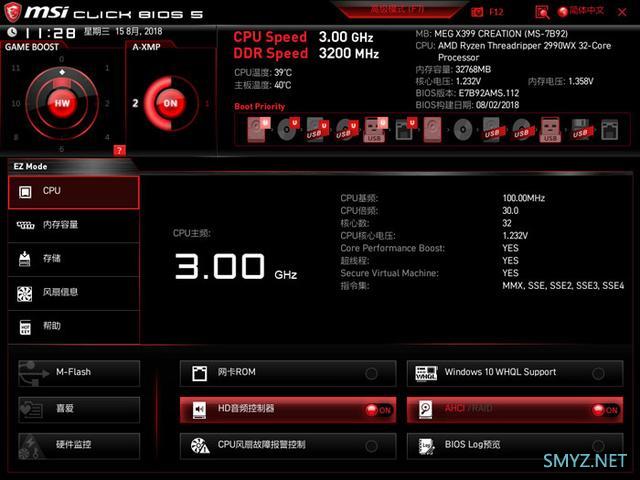Select legacy optical disc boot device

click(463, 130)
